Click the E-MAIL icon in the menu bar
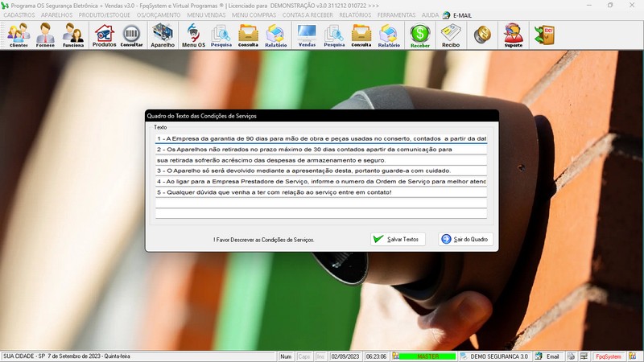The width and height of the screenshot is (644, 362). point(447,15)
